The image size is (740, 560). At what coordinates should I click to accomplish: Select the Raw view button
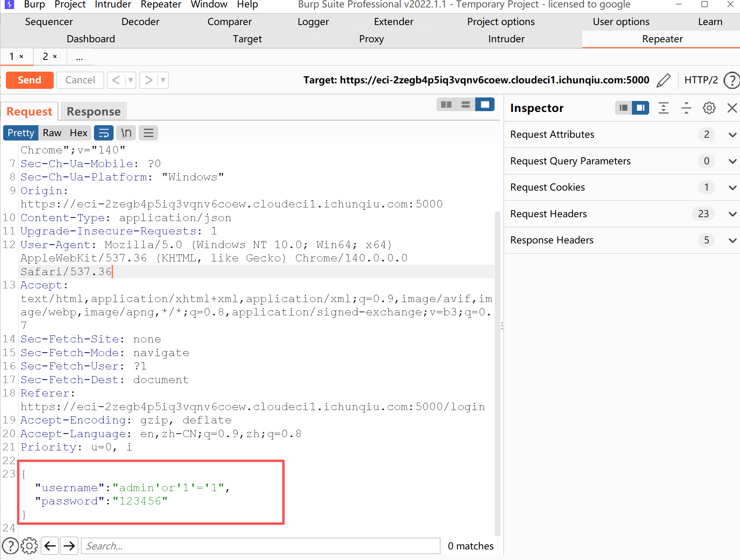pyautogui.click(x=52, y=133)
